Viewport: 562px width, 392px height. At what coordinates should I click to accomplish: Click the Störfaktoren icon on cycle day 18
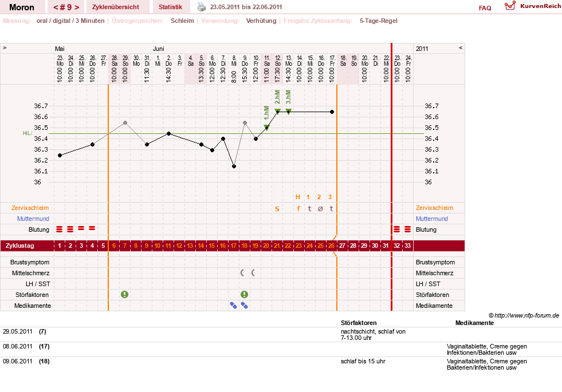click(x=244, y=294)
